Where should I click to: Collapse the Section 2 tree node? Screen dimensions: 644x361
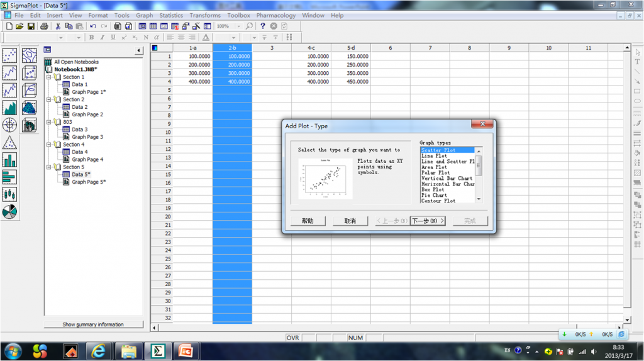click(49, 99)
